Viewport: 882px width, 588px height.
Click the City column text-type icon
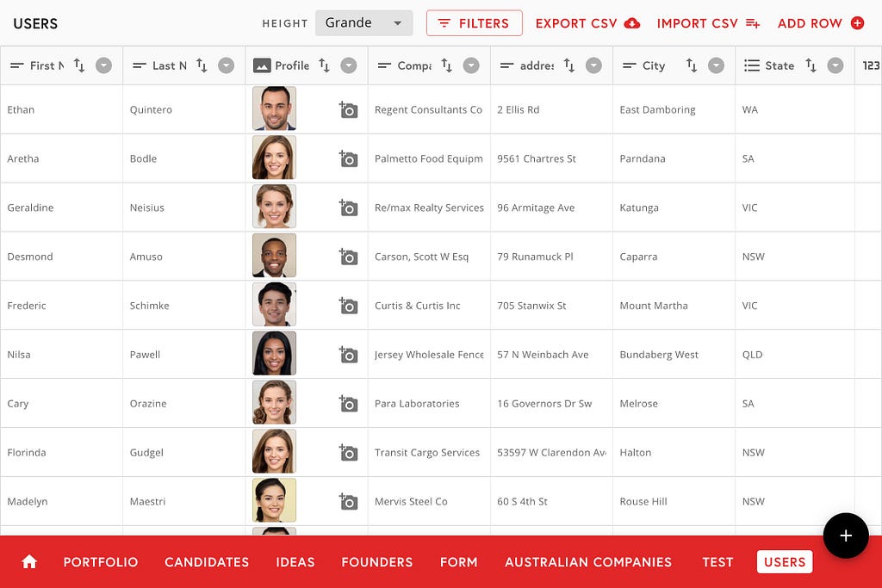pos(630,65)
